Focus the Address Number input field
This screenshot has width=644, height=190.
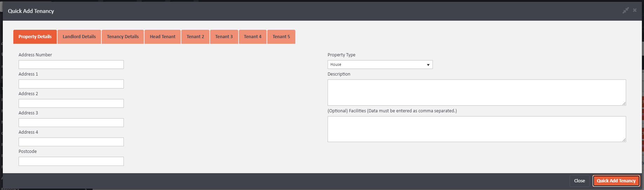71,65
